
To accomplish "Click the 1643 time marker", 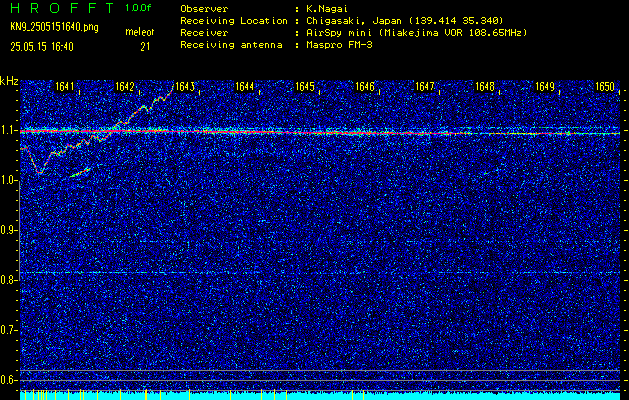I will [185, 87].
